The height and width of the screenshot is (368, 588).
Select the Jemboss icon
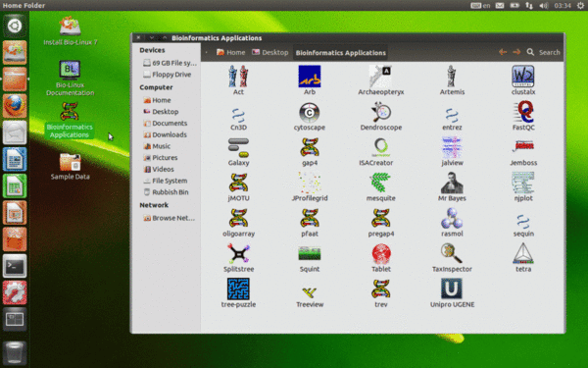(523, 145)
